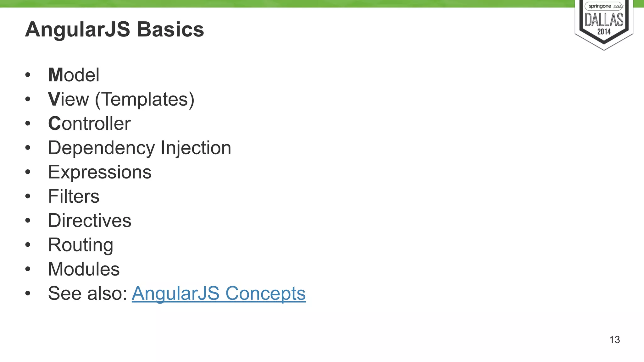
Task: Click the DALLAS text on the badge
Action: pyautogui.click(x=604, y=20)
